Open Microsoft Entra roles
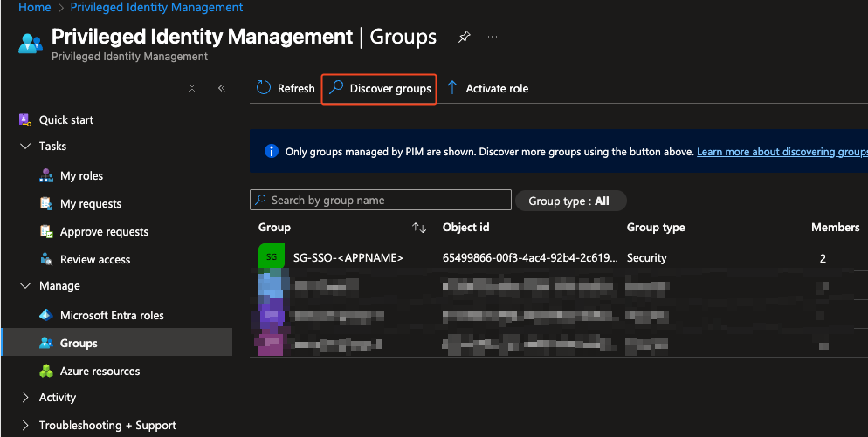Viewport: 868px width, 437px height. 112,315
